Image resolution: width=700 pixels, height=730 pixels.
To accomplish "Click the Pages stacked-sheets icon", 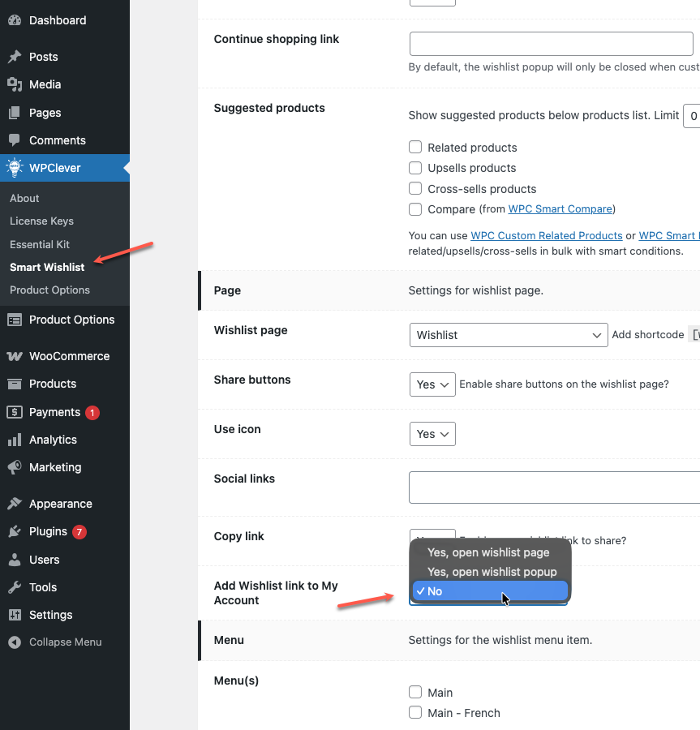I will pos(15,113).
